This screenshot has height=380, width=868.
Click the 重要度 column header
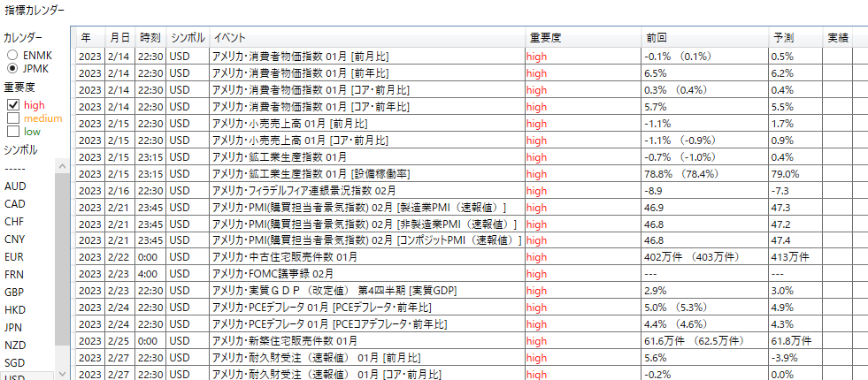coord(582,38)
